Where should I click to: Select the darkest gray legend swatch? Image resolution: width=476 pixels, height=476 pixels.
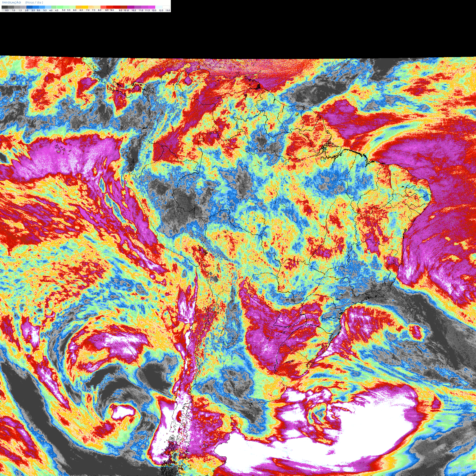click(4, 7)
